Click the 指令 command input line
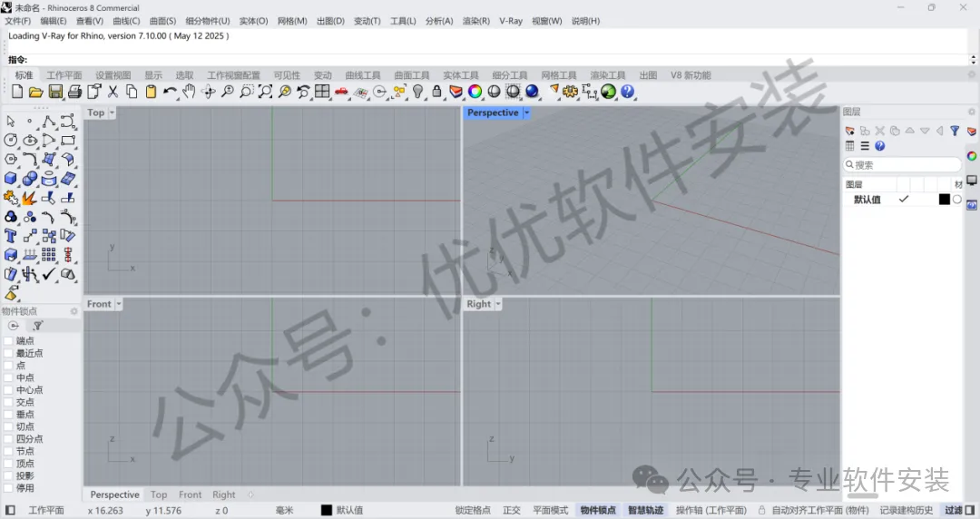Viewport: 980px width, 519px height. tap(487, 60)
